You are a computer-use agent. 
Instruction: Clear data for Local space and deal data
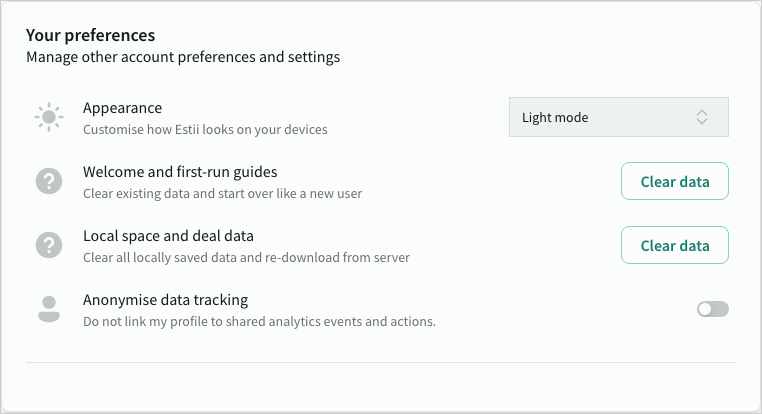click(x=674, y=245)
